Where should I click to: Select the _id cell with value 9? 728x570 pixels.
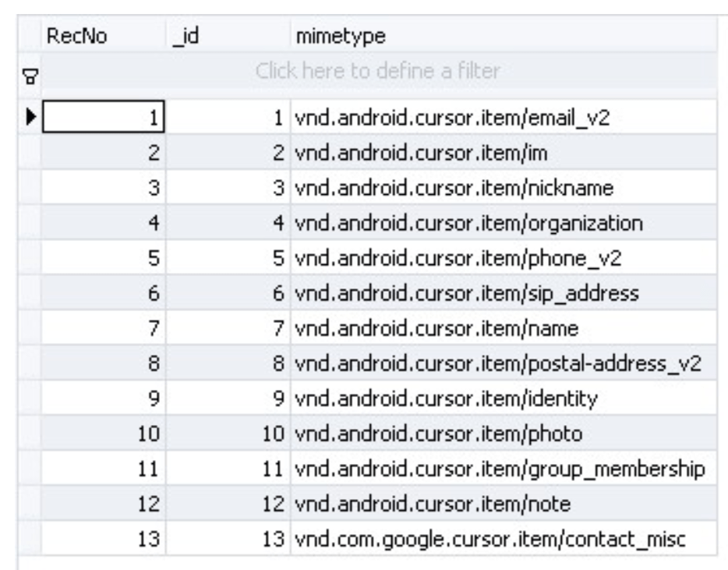(228, 398)
